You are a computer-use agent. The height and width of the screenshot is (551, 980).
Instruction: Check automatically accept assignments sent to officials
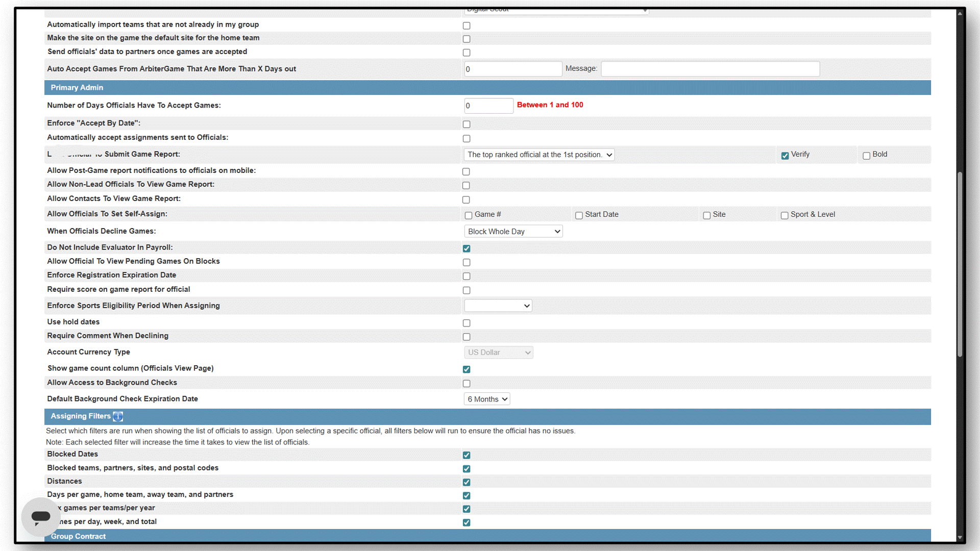click(x=467, y=138)
